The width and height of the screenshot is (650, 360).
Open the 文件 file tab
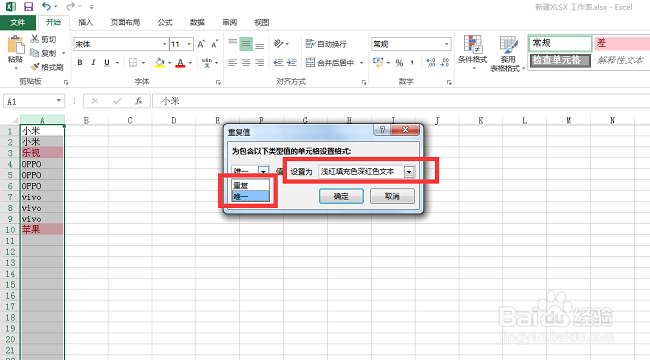[x=18, y=22]
